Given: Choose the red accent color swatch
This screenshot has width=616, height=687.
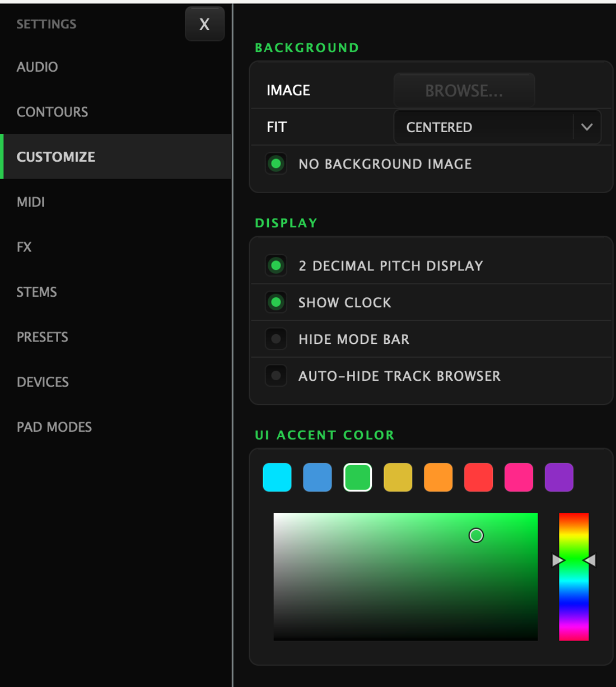Looking at the screenshot, I should [479, 477].
